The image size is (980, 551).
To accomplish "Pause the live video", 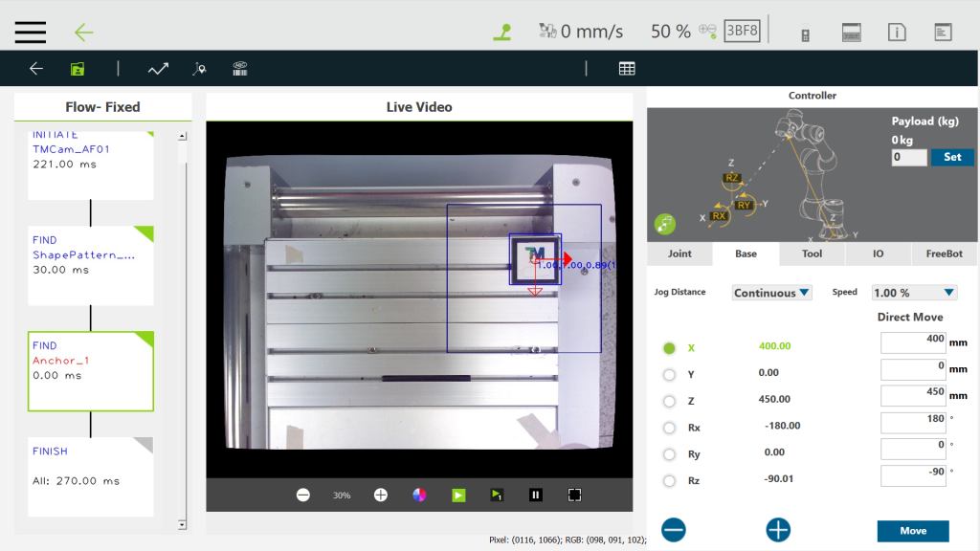I will coord(536,495).
